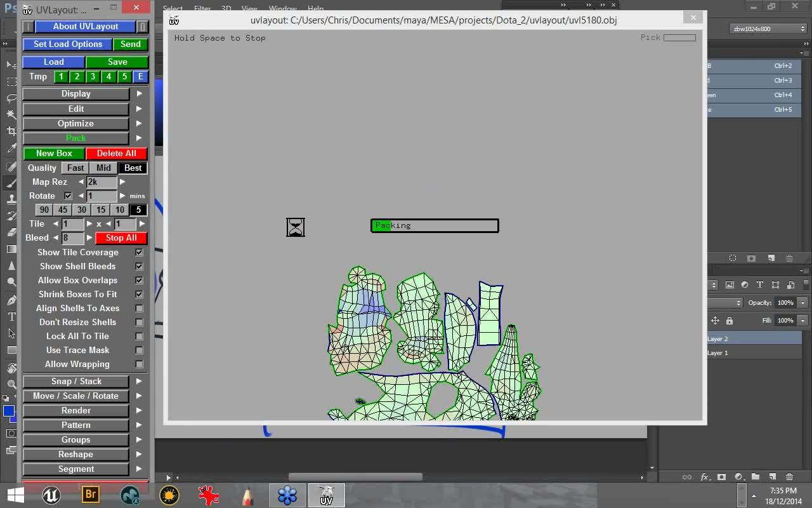Open Unreal Engine from the taskbar

coord(51,495)
